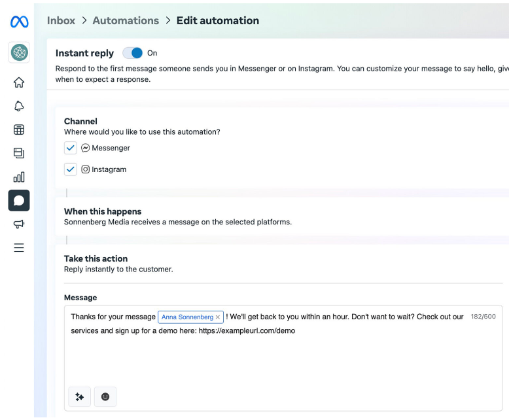Navigate to Automations breadcrumb
This screenshot has height=420, width=511.
click(x=126, y=21)
